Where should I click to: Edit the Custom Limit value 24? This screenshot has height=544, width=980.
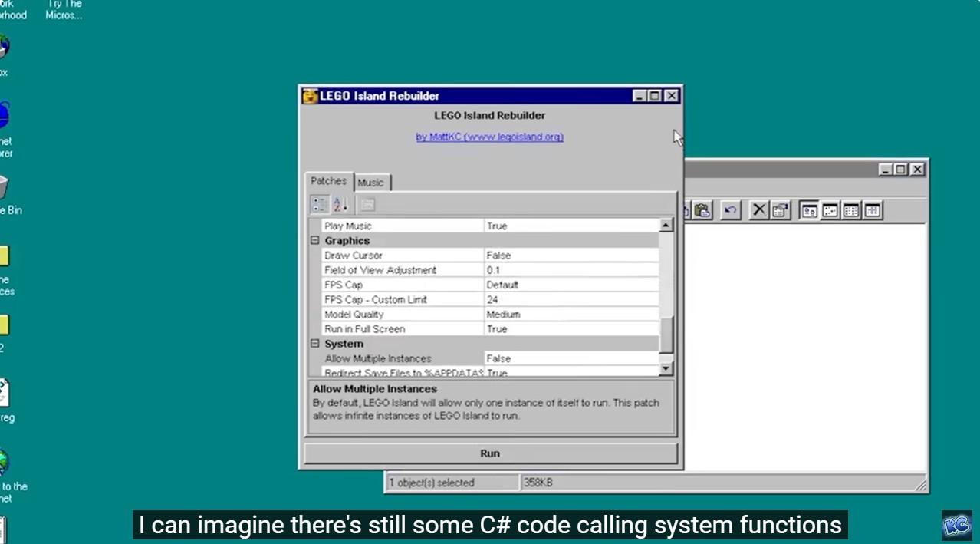click(x=492, y=299)
